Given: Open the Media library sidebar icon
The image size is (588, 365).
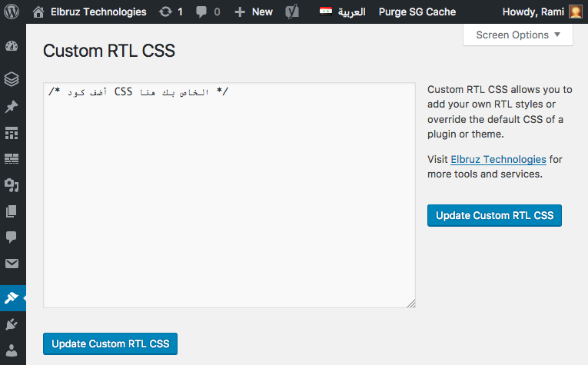Looking at the screenshot, I should (12, 185).
